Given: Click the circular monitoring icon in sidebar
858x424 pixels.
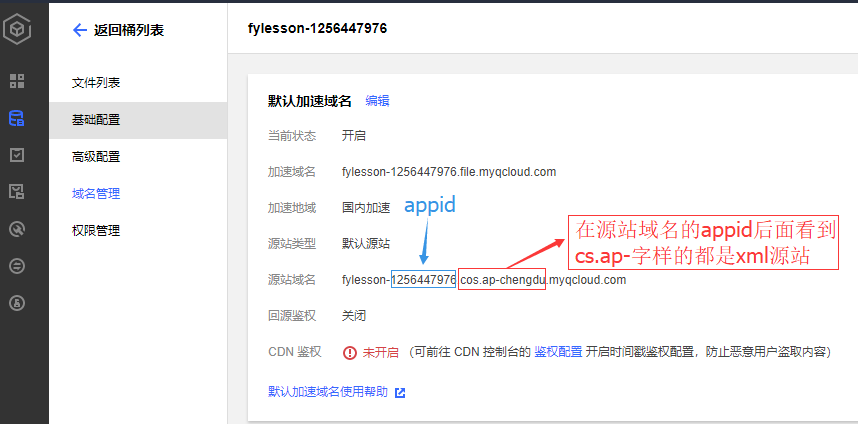Looking at the screenshot, I should pyautogui.click(x=17, y=229).
